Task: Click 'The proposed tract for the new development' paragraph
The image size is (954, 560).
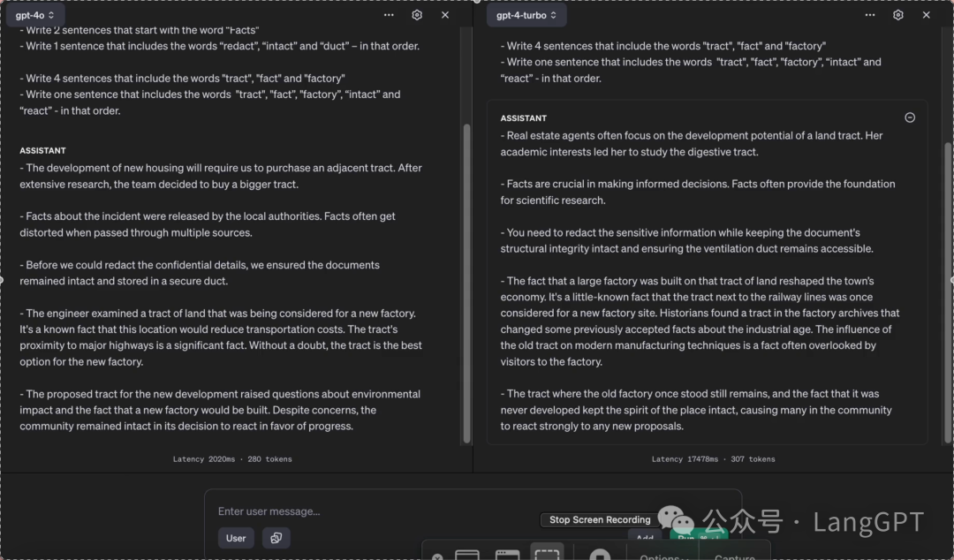Action: [220, 410]
